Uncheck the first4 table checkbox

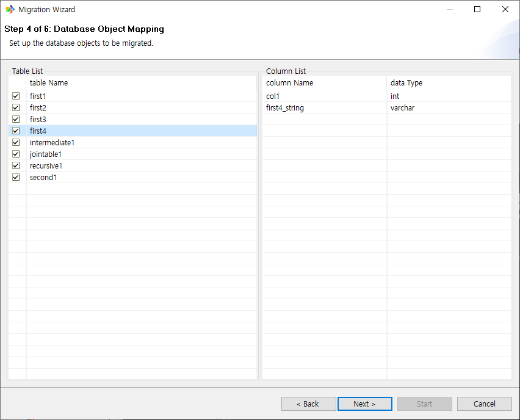tap(15, 131)
